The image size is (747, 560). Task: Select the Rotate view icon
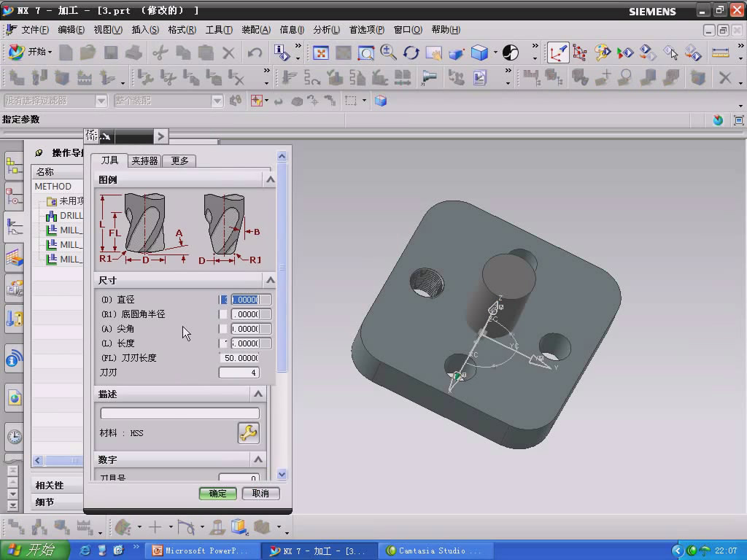[x=411, y=52]
